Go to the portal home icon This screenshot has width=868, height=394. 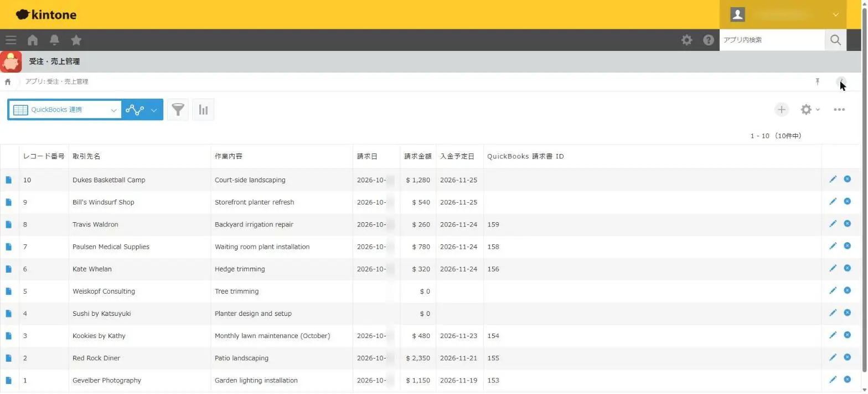click(x=33, y=40)
